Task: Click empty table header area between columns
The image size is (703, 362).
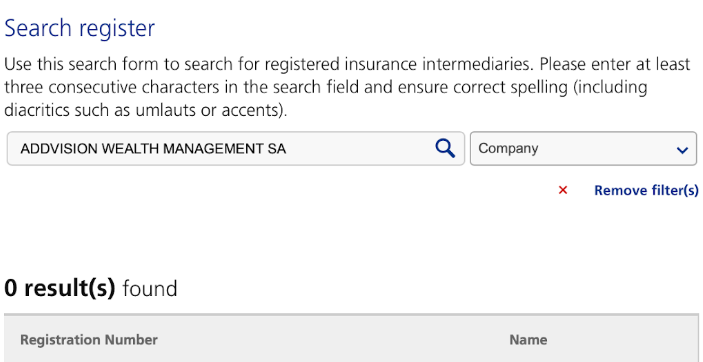Action: click(x=332, y=340)
